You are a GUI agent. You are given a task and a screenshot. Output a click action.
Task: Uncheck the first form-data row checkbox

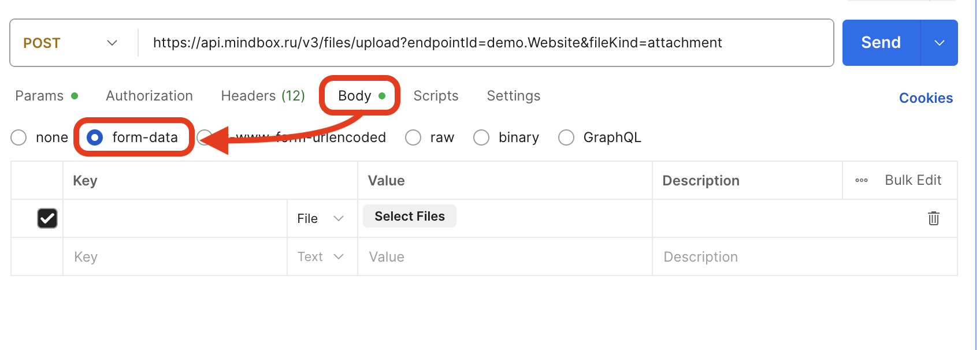(47, 218)
